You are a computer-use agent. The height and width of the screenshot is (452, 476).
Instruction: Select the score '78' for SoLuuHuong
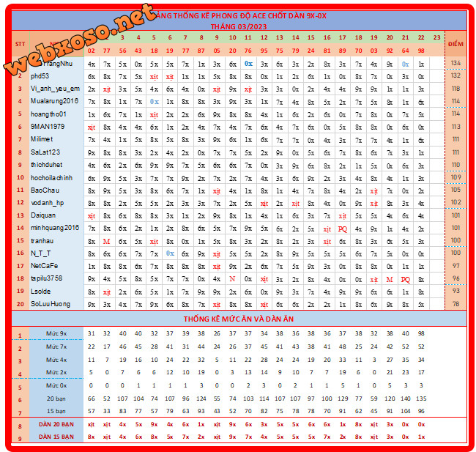455,304
